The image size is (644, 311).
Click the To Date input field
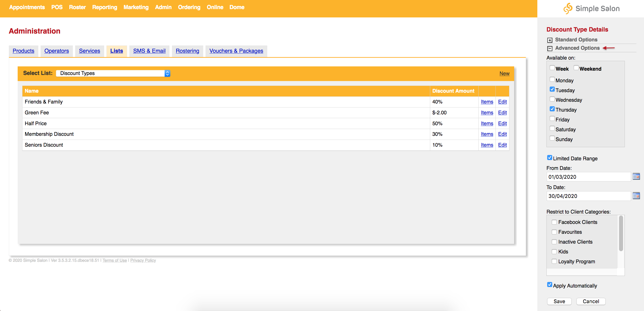click(x=589, y=196)
